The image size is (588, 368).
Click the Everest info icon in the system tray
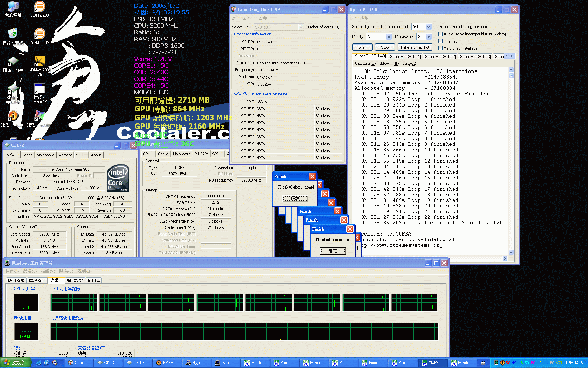click(x=503, y=363)
